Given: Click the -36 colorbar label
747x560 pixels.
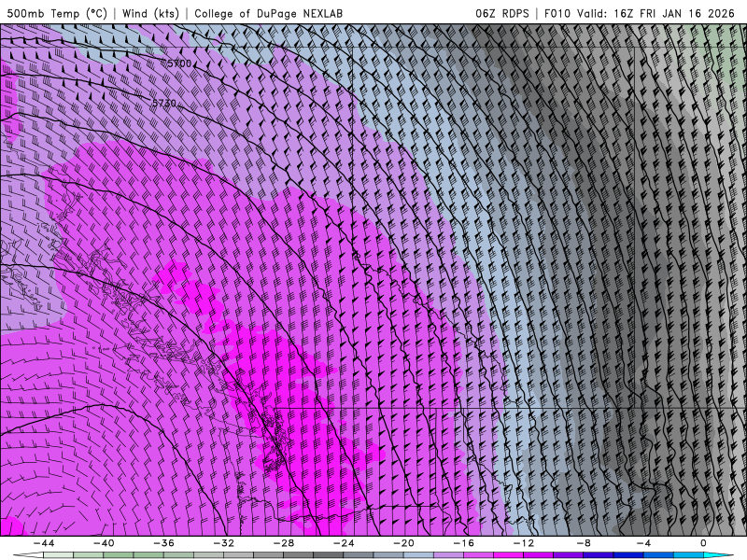Looking at the screenshot, I should 164,543.
